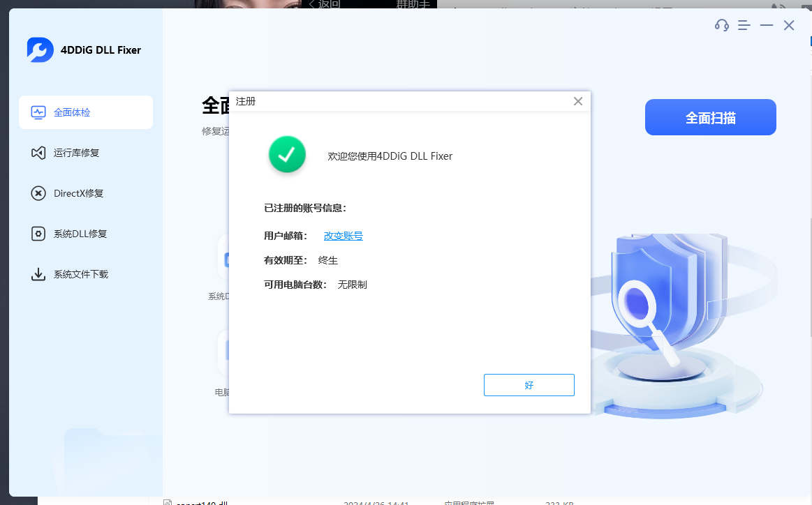Screen dimensions: 812x505
Task: Click the headset customer support icon
Action: point(721,25)
